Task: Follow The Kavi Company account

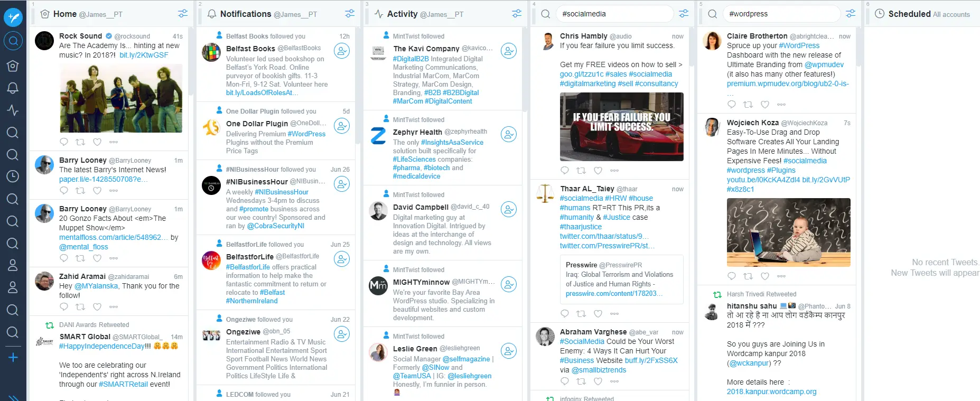Action: tap(509, 51)
